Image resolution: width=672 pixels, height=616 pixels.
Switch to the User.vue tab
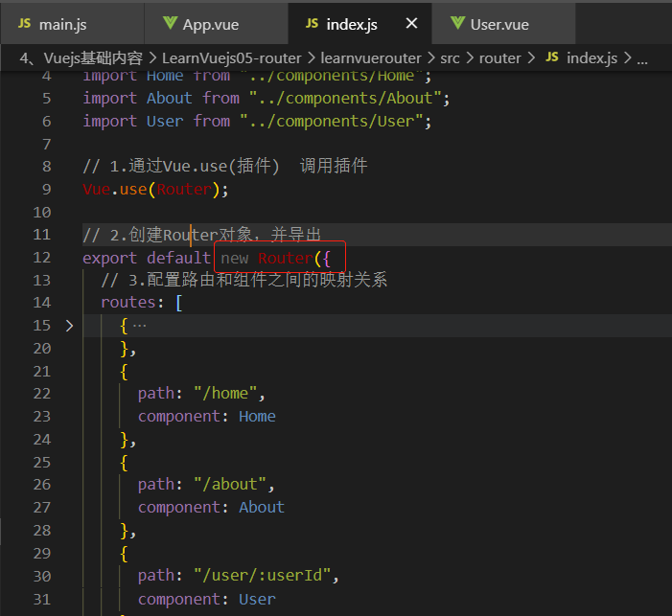point(503,24)
